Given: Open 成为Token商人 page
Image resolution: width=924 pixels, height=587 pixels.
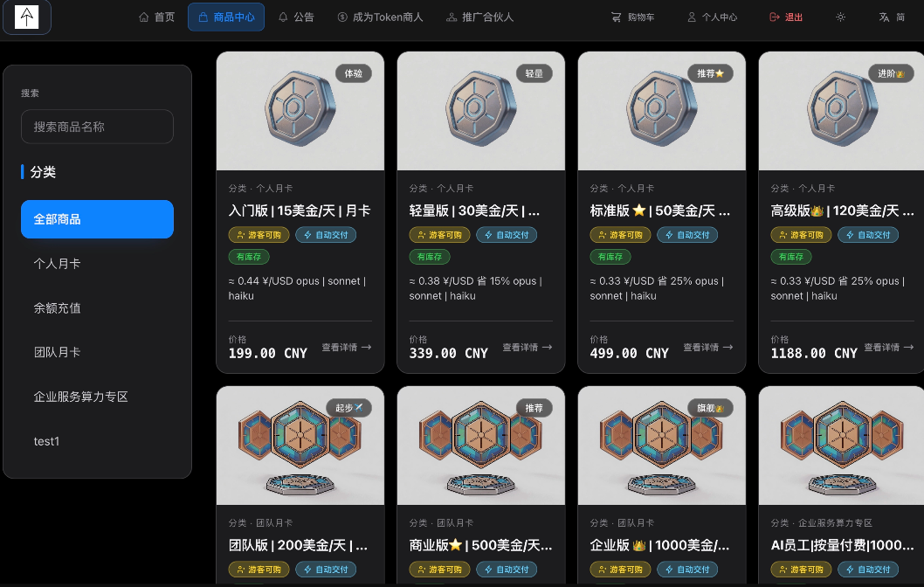Looking at the screenshot, I should (x=380, y=17).
